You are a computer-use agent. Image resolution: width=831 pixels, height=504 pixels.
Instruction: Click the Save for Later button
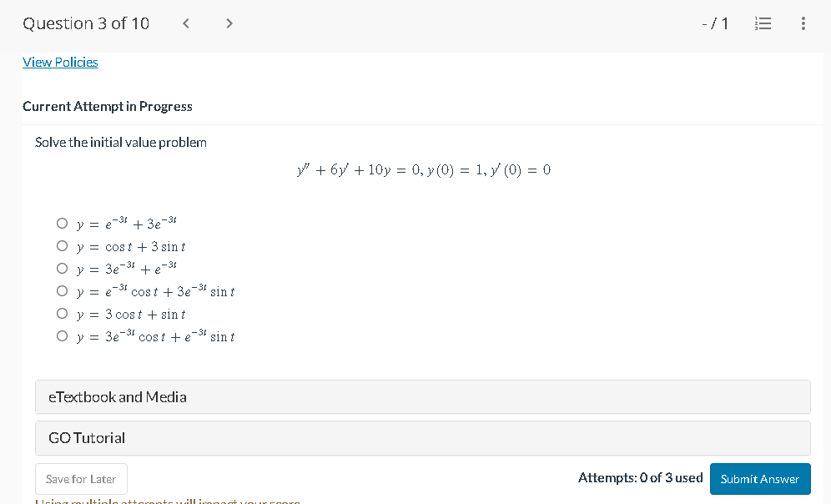pos(80,478)
